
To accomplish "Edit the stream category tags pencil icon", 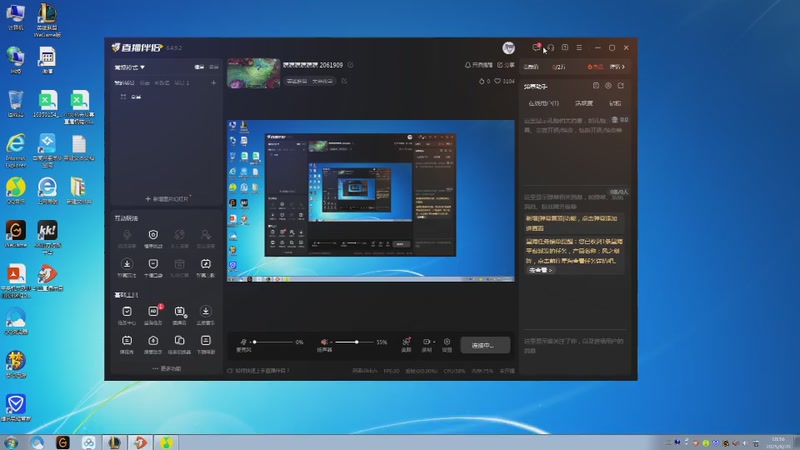I will pyautogui.click(x=344, y=81).
